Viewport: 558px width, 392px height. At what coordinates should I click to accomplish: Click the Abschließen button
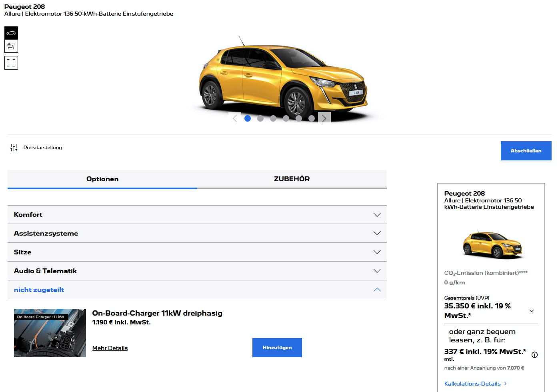click(526, 151)
